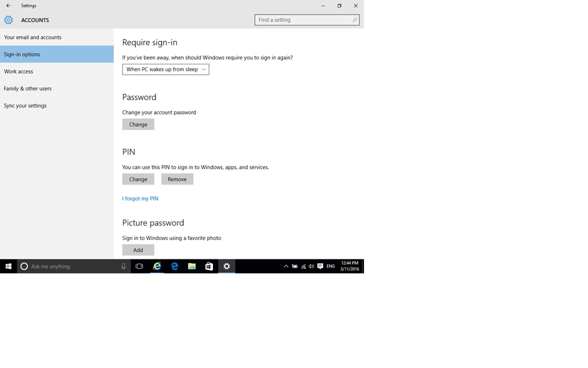Open File Explorer from the taskbar

192,266
